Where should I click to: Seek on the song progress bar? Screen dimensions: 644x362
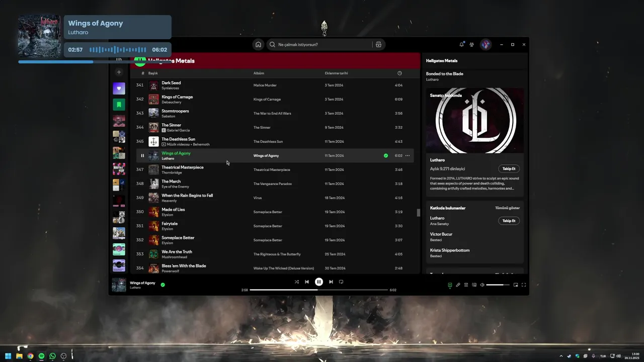click(319, 290)
